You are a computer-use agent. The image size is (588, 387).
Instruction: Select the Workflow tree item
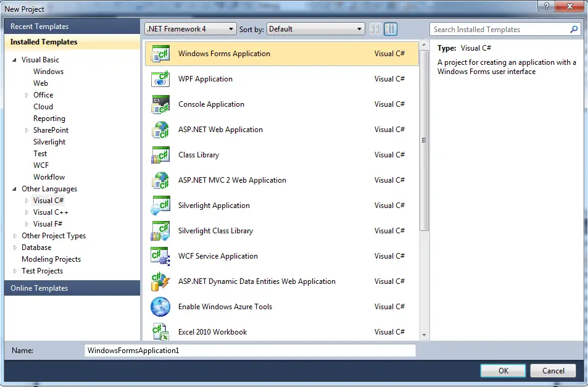pyautogui.click(x=49, y=177)
